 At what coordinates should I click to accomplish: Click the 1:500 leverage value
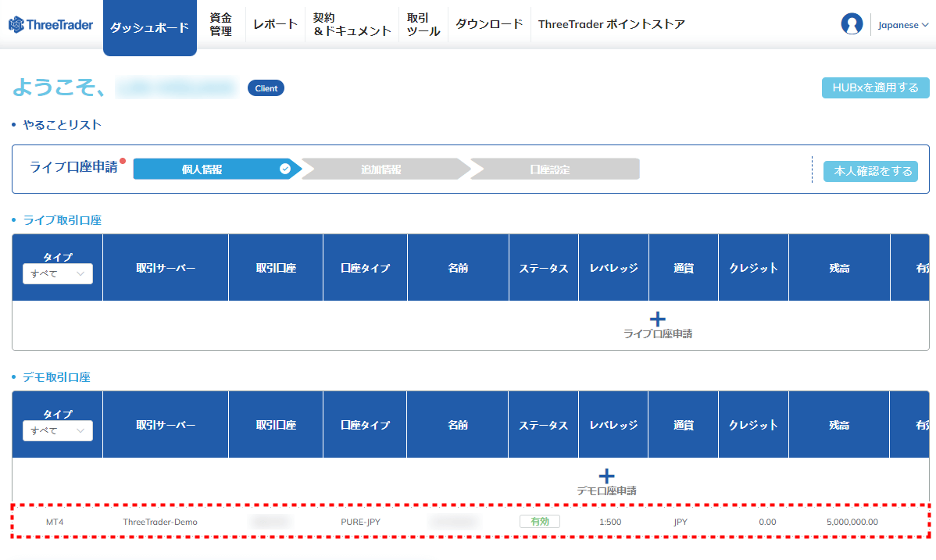(610, 522)
